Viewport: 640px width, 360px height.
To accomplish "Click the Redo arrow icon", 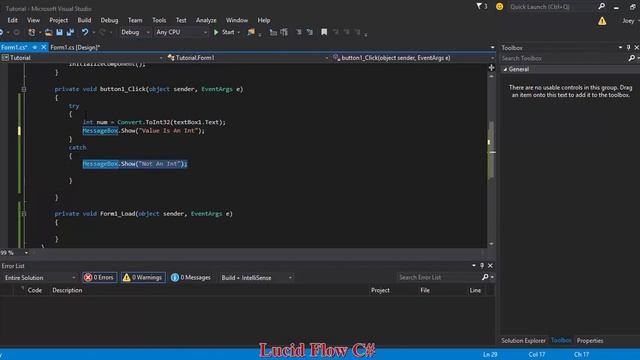I will point(102,32).
